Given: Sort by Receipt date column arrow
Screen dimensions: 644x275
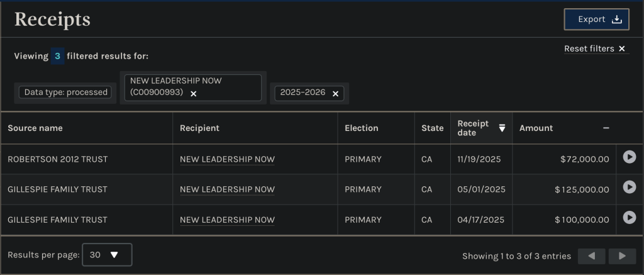Looking at the screenshot, I should point(502,128).
